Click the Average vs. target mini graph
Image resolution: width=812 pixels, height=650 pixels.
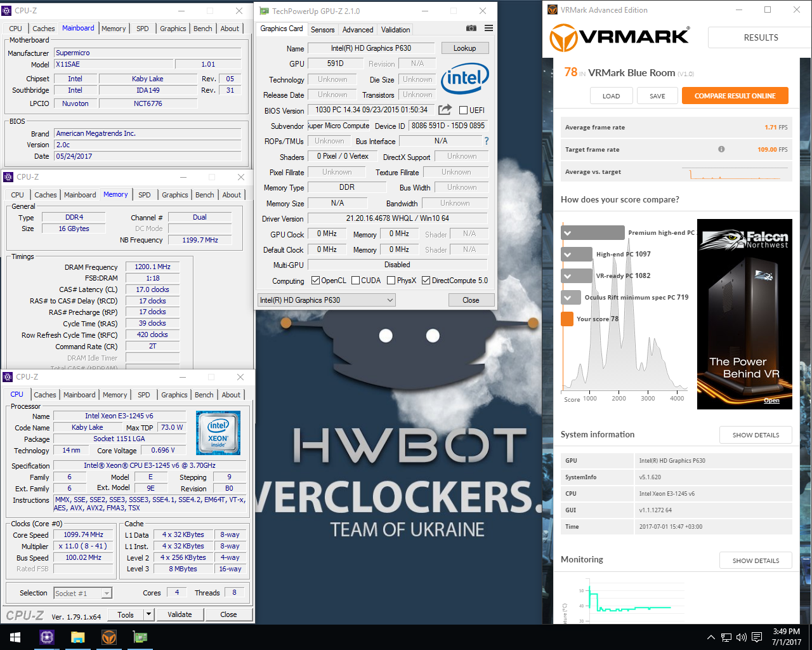click(735, 172)
